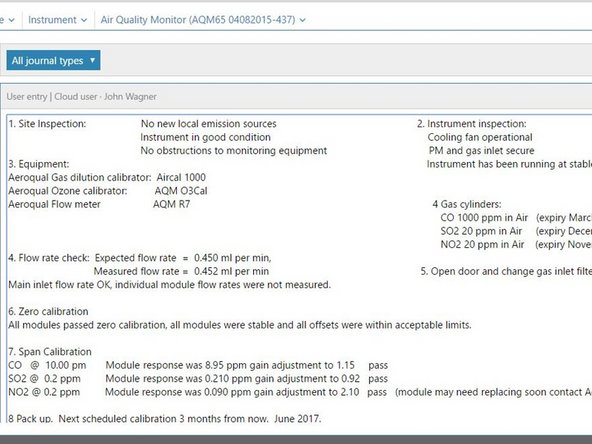592x444 pixels.
Task: Click the 'Main inlet flow rate OK' sentence
Action: [170, 285]
